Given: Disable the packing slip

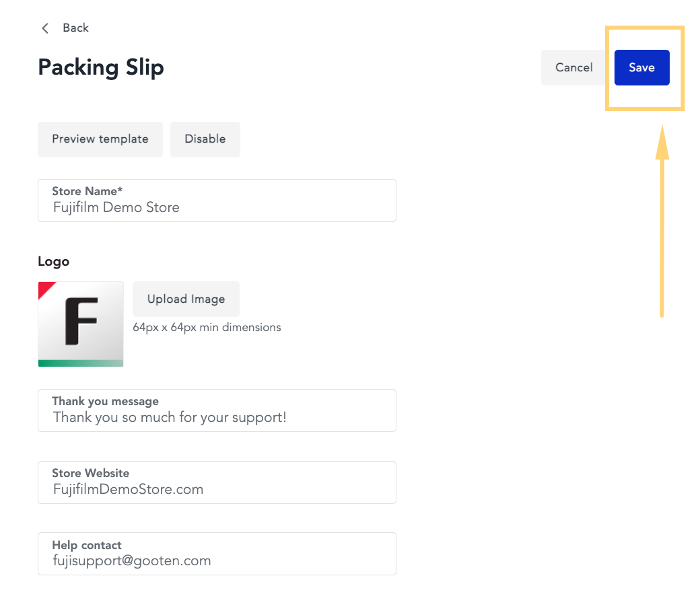Looking at the screenshot, I should 205,139.
